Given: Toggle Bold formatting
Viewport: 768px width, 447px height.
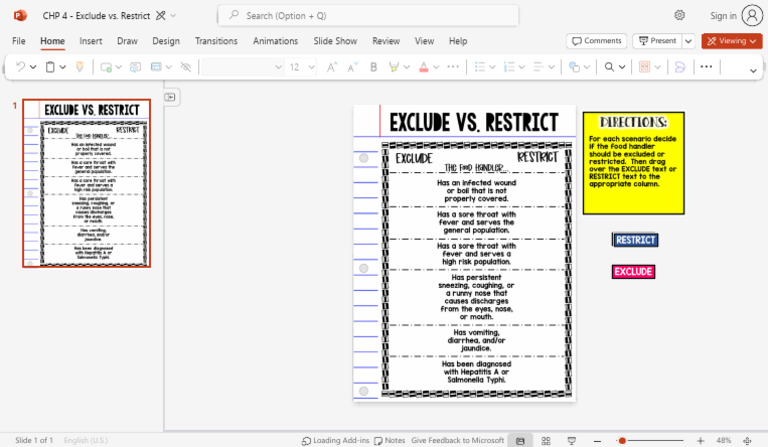Looking at the screenshot, I should tap(373, 67).
